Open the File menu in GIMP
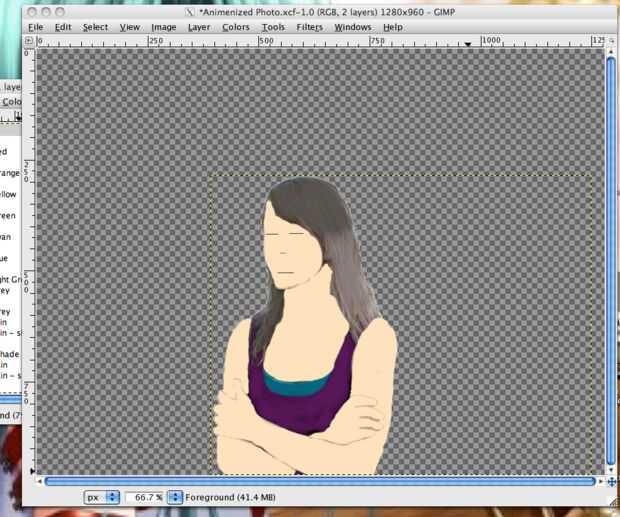 [36, 27]
